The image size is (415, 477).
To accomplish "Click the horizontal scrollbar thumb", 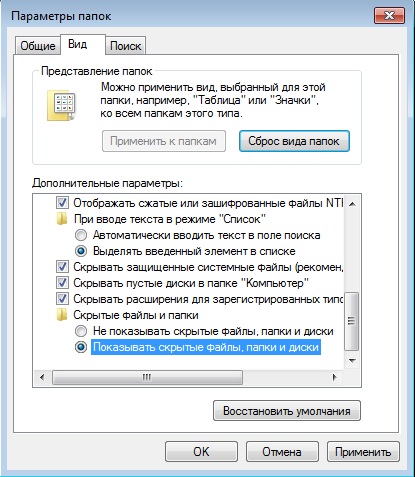I will (147, 377).
